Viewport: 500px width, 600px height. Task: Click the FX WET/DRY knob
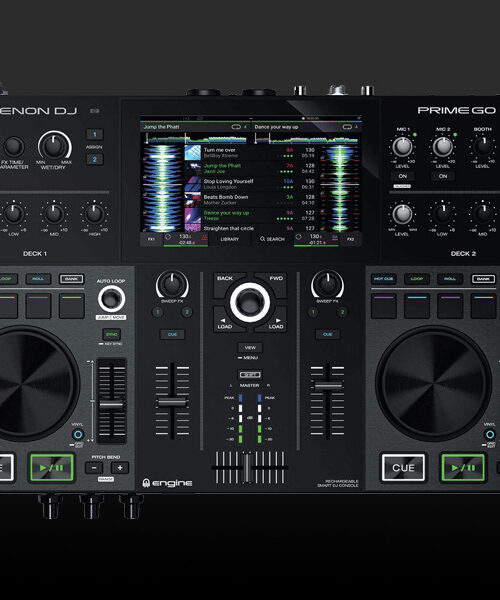(x=54, y=146)
